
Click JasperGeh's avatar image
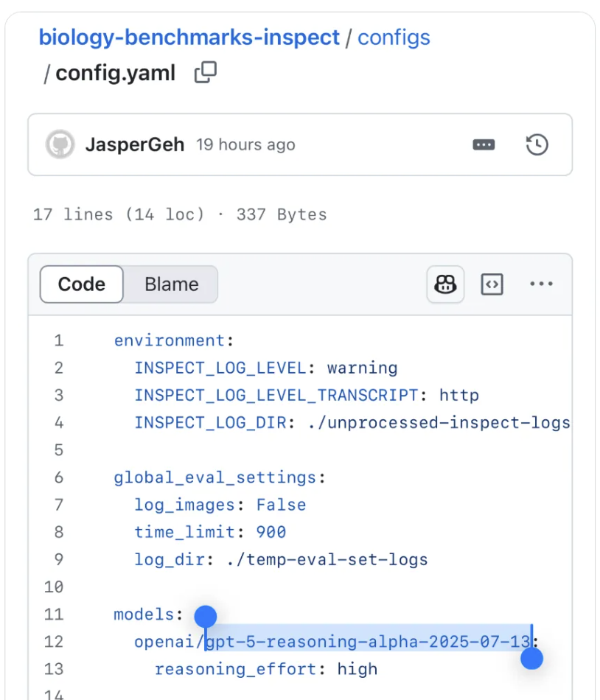coord(60,144)
